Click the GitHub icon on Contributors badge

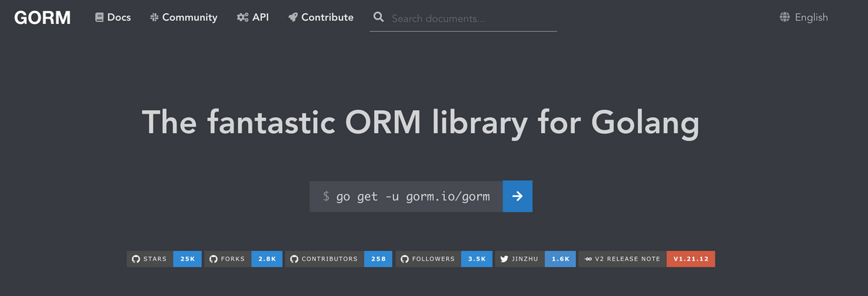(294, 259)
